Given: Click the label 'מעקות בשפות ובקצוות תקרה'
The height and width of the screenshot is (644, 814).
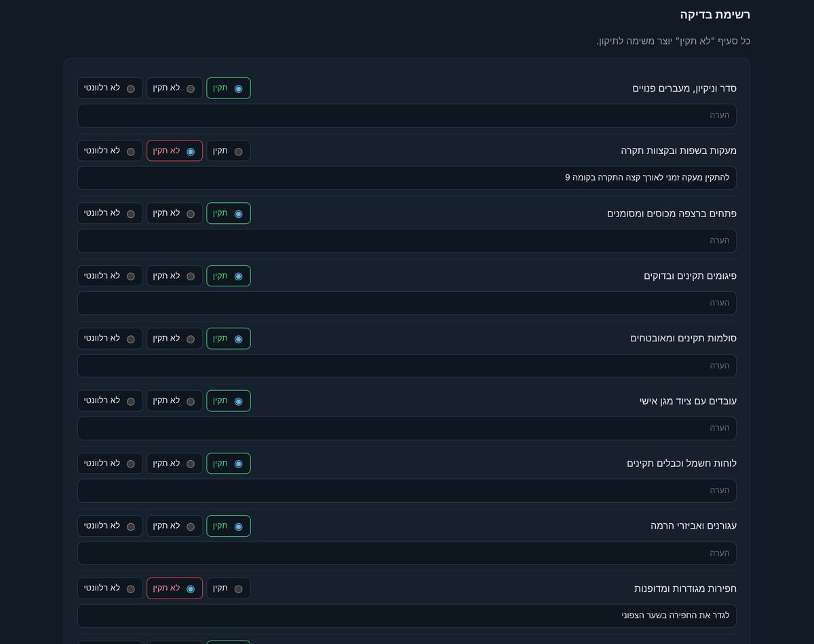Looking at the screenshot, I should pos(678,151).
